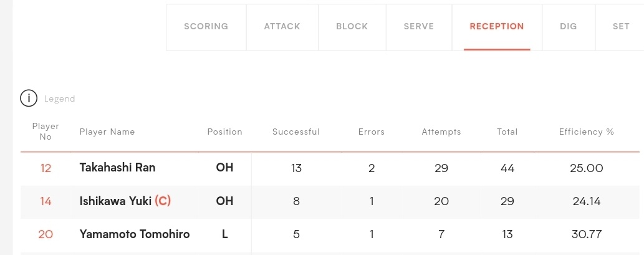Click the Position column header
Image resolution: width=644 pixels, height=255 pixels.
[x=224, y=132]
